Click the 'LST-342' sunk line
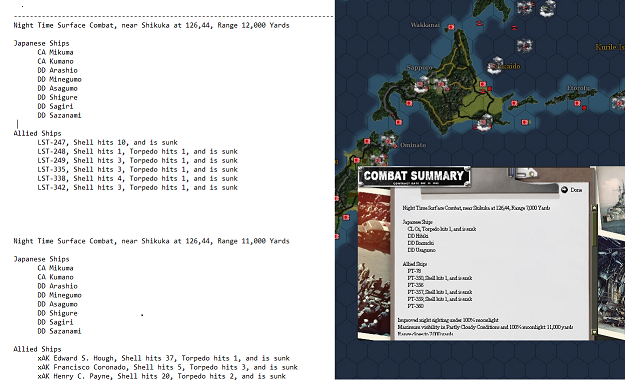 [138, 187]
